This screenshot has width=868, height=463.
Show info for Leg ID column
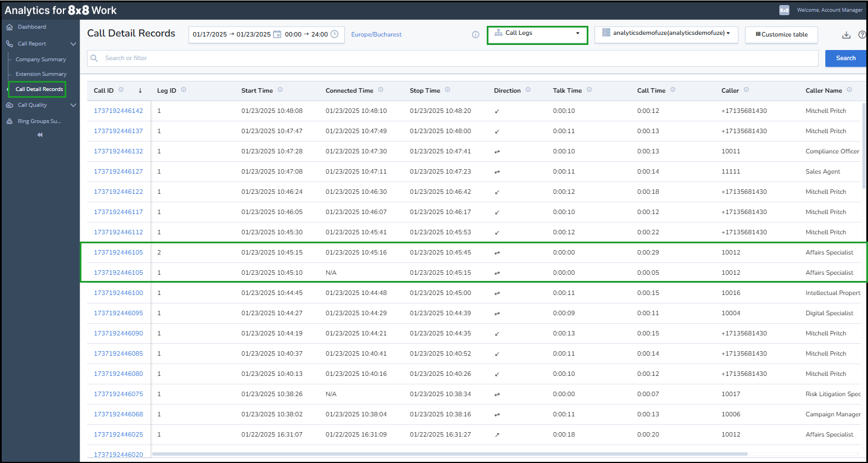184,90
